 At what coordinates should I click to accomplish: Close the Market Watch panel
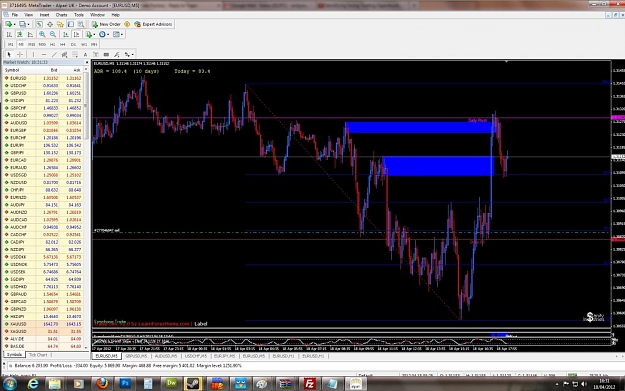(86, 63)
